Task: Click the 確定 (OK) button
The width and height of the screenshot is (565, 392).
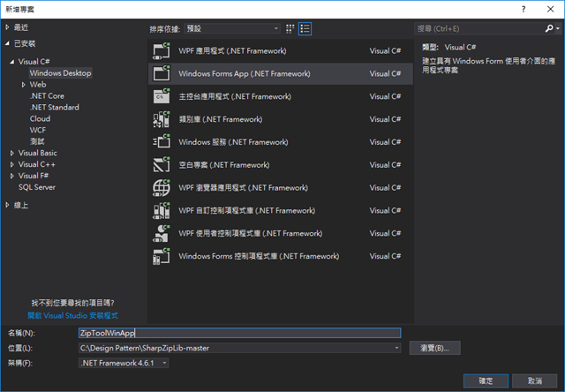Action: click(486, 381)
